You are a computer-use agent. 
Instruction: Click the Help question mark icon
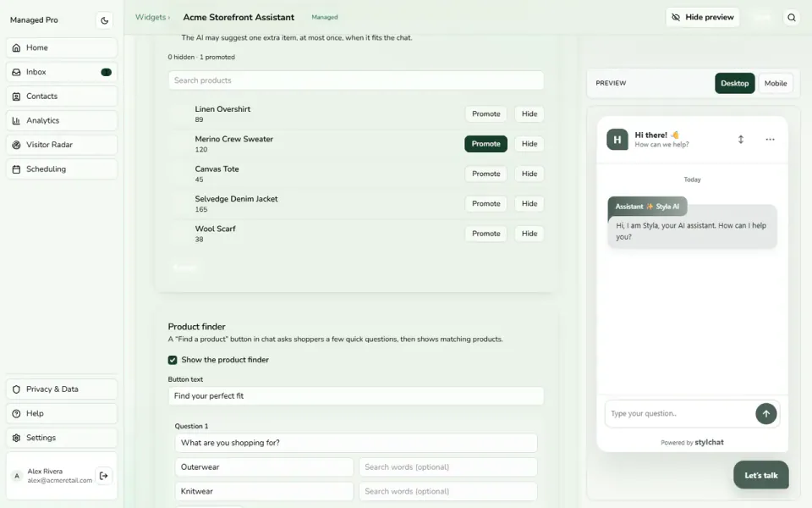tap(17, 414)
